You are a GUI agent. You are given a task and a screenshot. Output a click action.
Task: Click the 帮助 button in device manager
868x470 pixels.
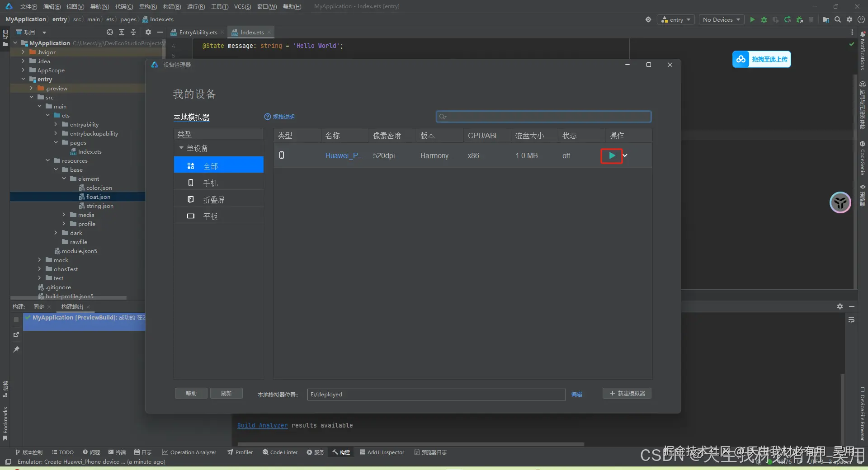(x=191, y=393)
